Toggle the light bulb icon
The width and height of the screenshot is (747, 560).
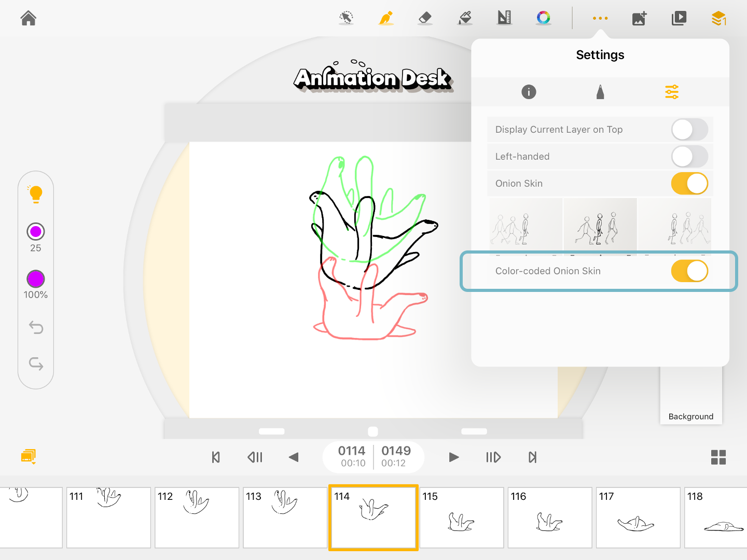(36, 194)
